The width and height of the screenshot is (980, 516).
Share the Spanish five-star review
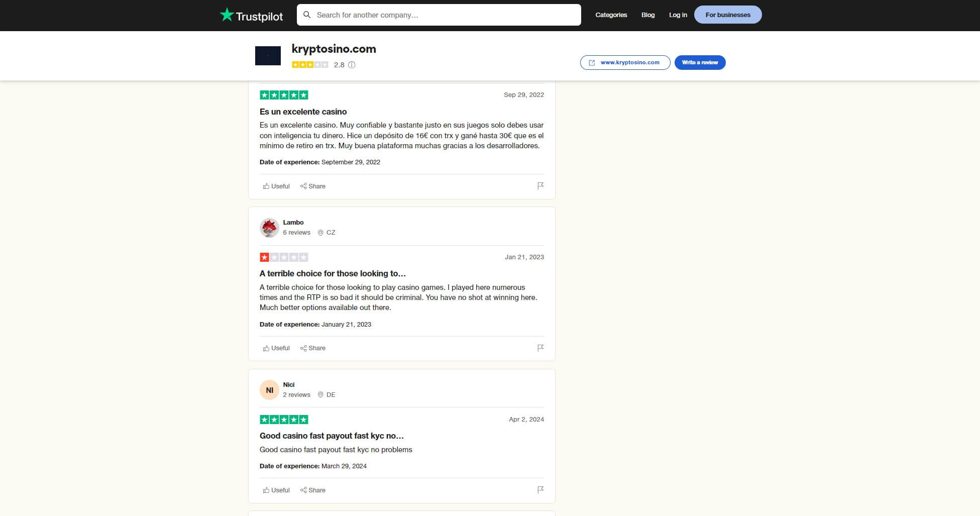pyautogui.click(x=312, y=186)
